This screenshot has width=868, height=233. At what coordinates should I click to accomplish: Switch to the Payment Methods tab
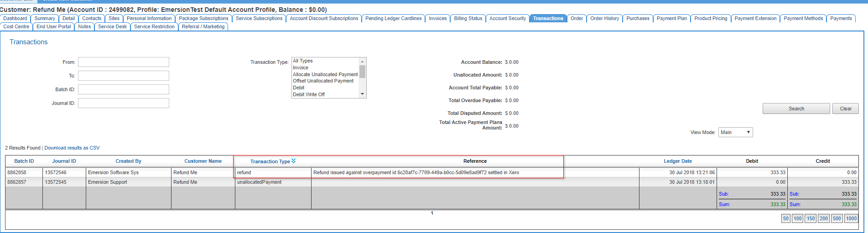pyautogui.click(x=803, y=19)
